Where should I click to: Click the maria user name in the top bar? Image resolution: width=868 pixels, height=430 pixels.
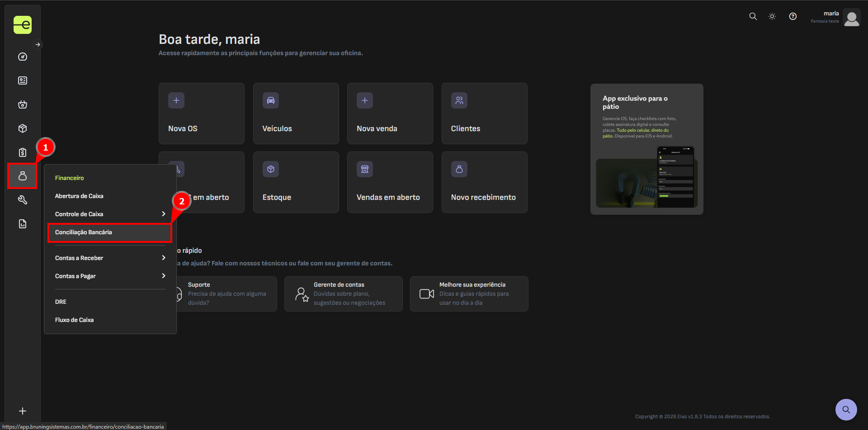(x=831, y=14)
